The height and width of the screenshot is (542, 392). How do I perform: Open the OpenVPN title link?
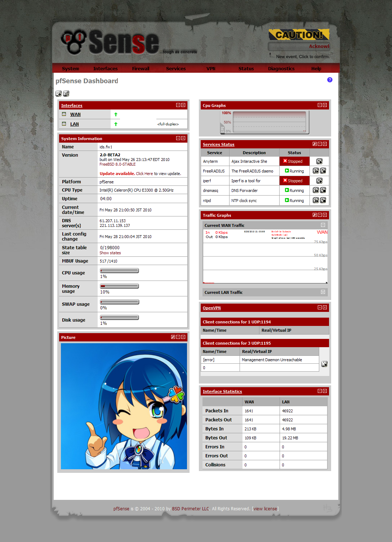click(212, 308)
